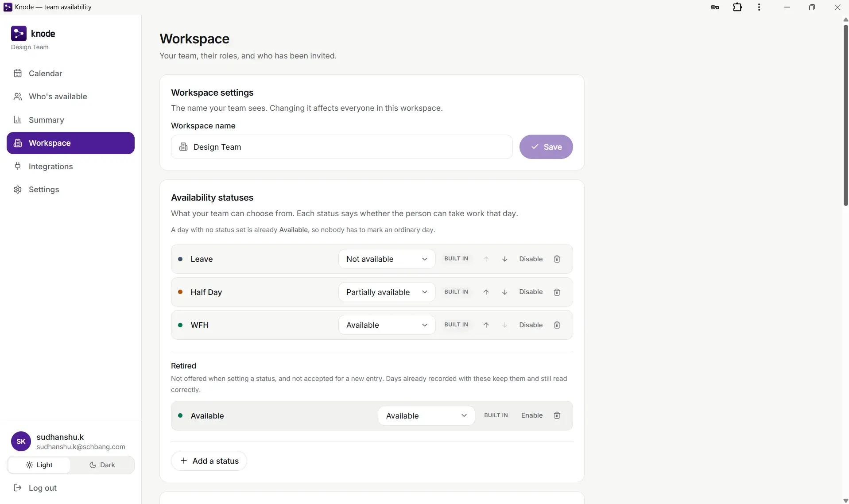Switch to Light theme
The image size is (849, 504).
pyautogui.click(x=39, y=465)
